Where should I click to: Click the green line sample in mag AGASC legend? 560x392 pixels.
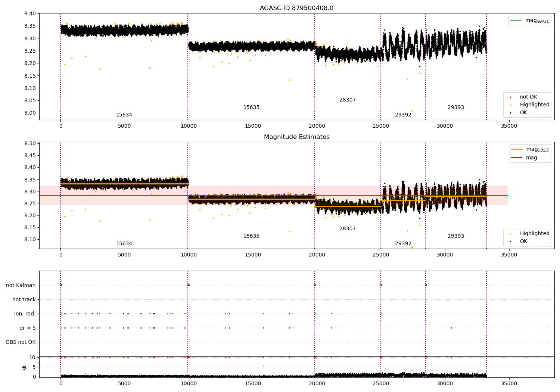(x=516, y=20)
